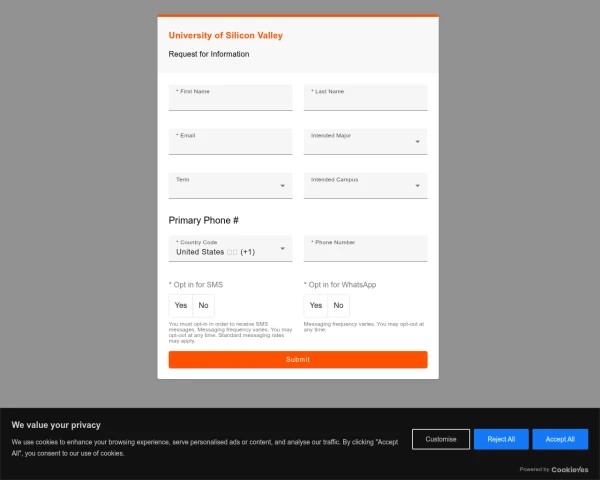Click into the Email field
Viewport: 600px width, 480px height.
pyautogui.click(x=230, y=143)
